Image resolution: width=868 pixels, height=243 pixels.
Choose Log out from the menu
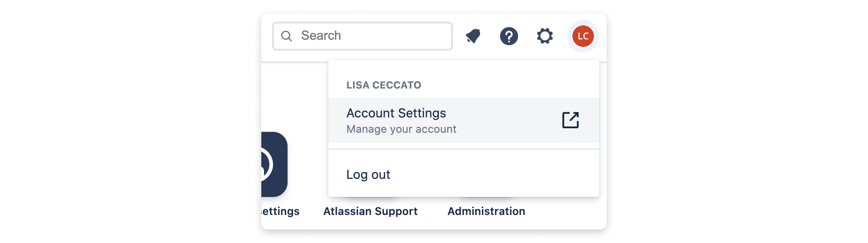click(x=464, y=174)
